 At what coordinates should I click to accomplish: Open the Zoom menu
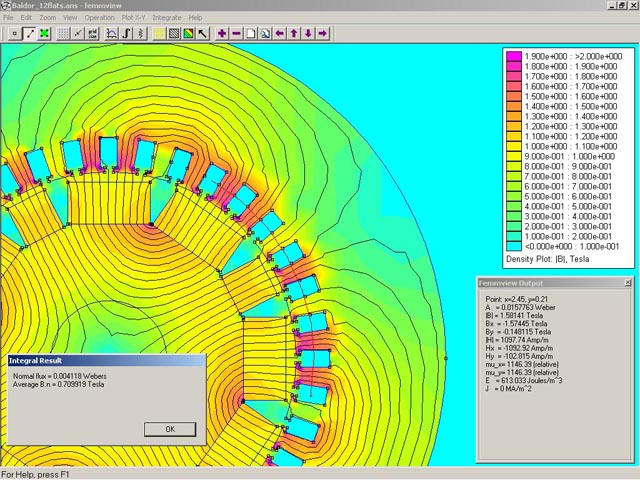pos(48,18)
